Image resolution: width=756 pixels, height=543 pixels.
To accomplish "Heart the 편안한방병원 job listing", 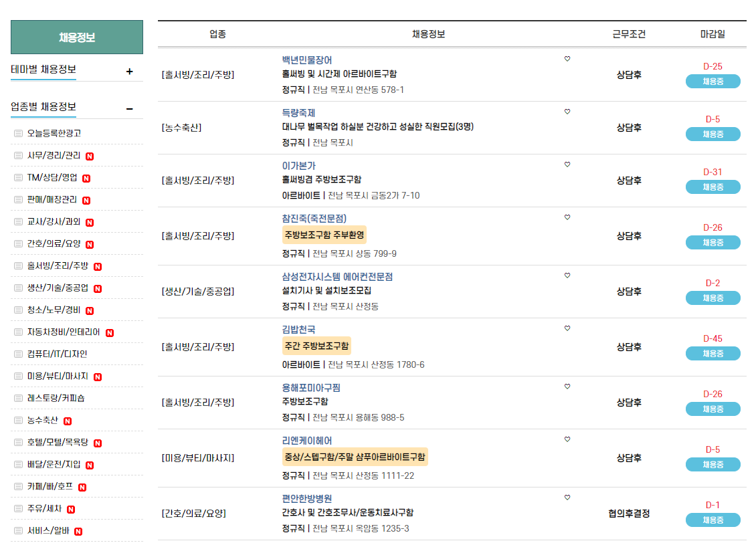I will (x=567, y=498).
